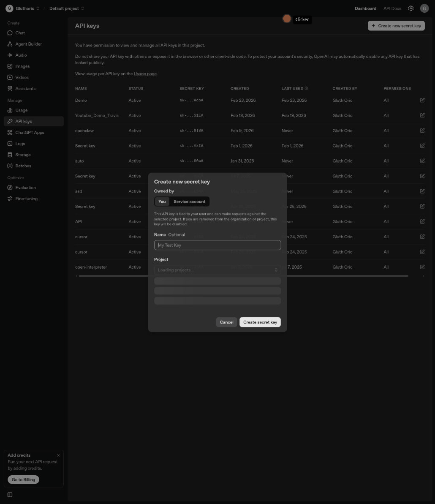
Task: Click the Fine-tuning icon under Optimize
Action: (x=10, y=199)
